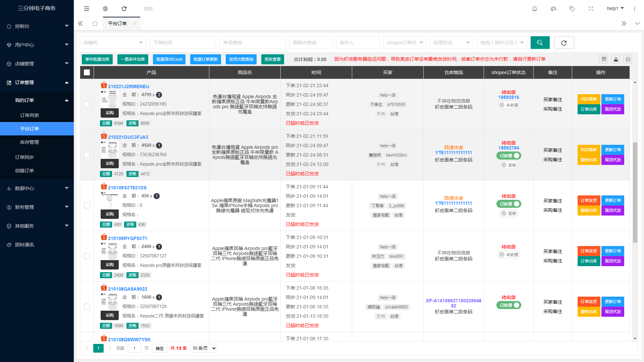Open the 50 条/页 page size dropdown
This screenshot has height=362, width=644.
(204, 348)
